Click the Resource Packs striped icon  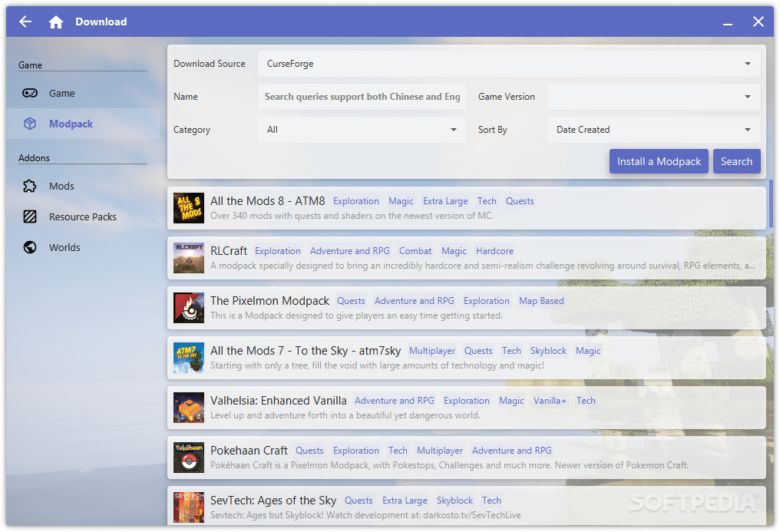(x=30, y=216)
